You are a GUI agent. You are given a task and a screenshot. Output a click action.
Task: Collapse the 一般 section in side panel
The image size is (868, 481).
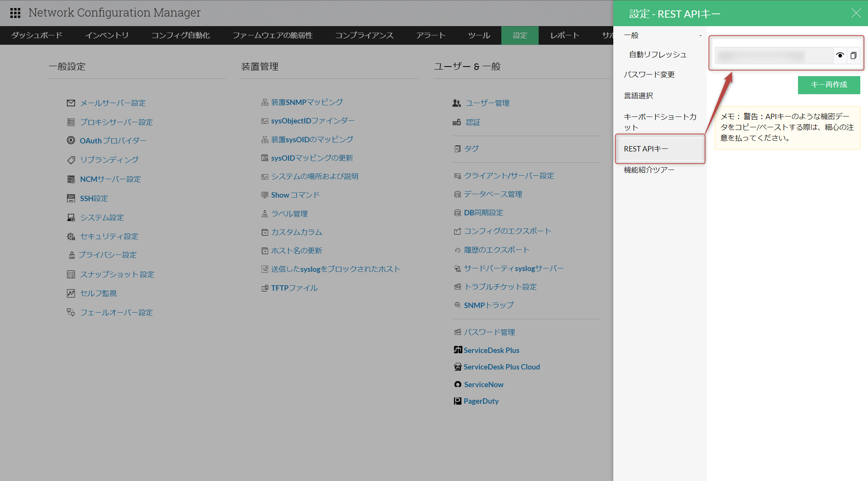(x=700, y=35)
